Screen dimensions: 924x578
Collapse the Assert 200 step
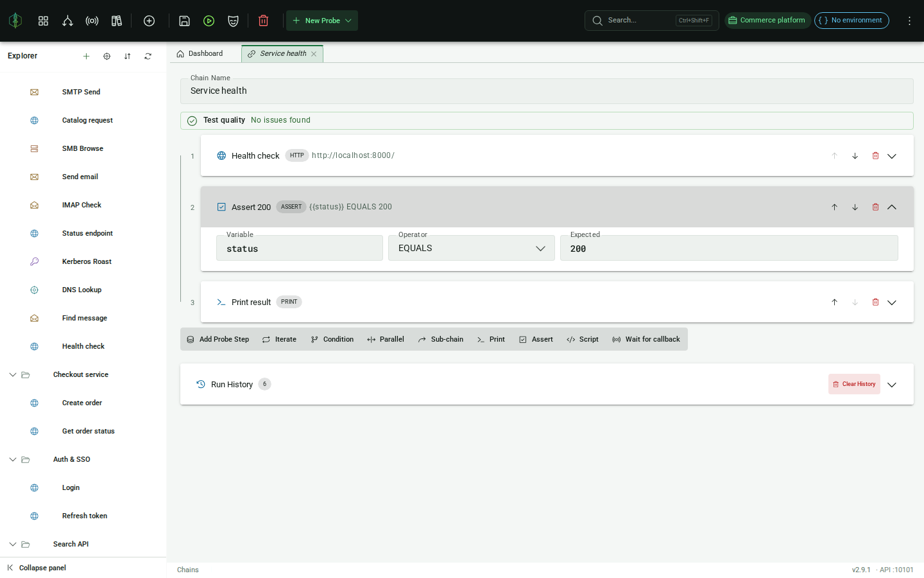(892, 207)
